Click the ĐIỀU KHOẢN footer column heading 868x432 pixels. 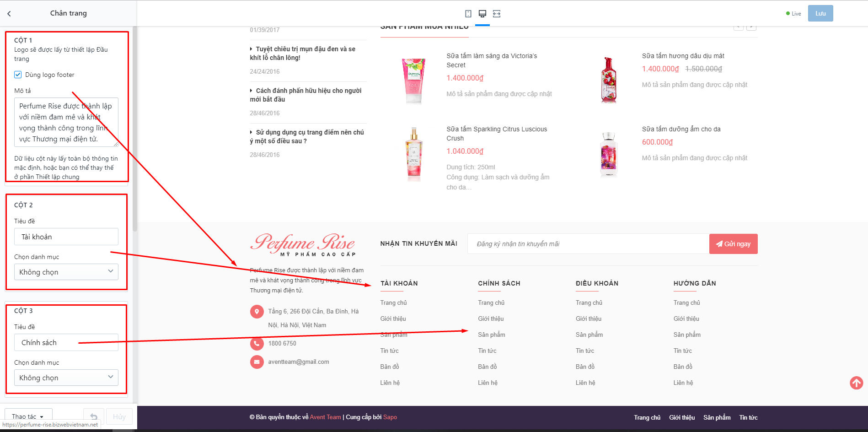pyautogui.click(x=597, y=283)
